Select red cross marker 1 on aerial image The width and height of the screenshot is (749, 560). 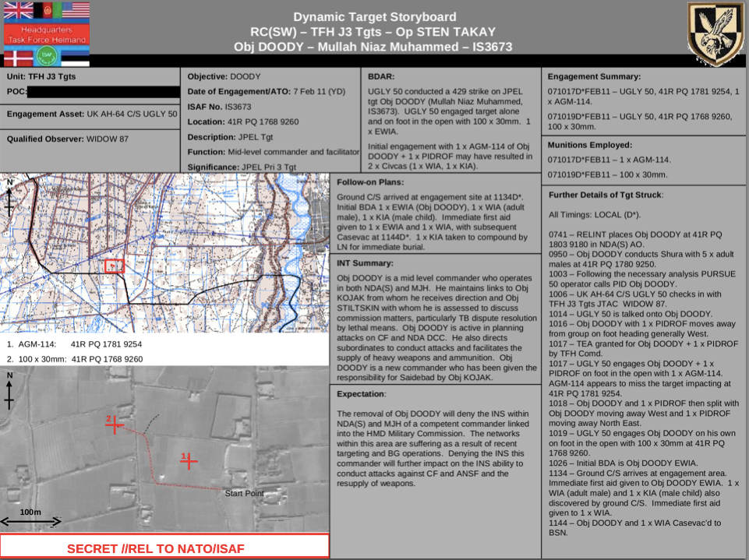189,460
